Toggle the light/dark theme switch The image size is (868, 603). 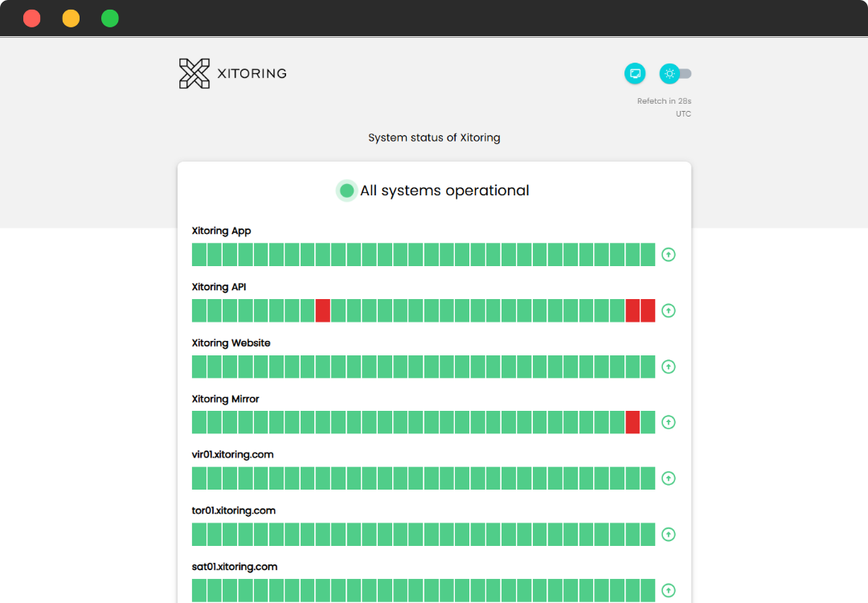tap(676, 74)
